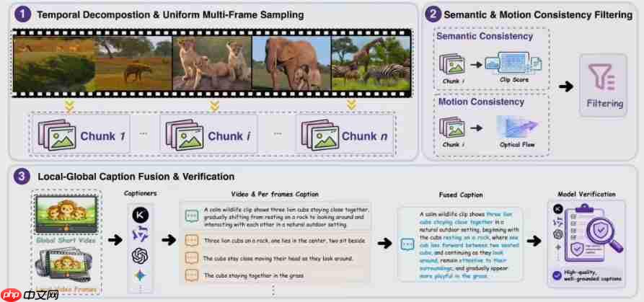Click bubble icon beside 'staying together in the grass'

tap(192, 275)
